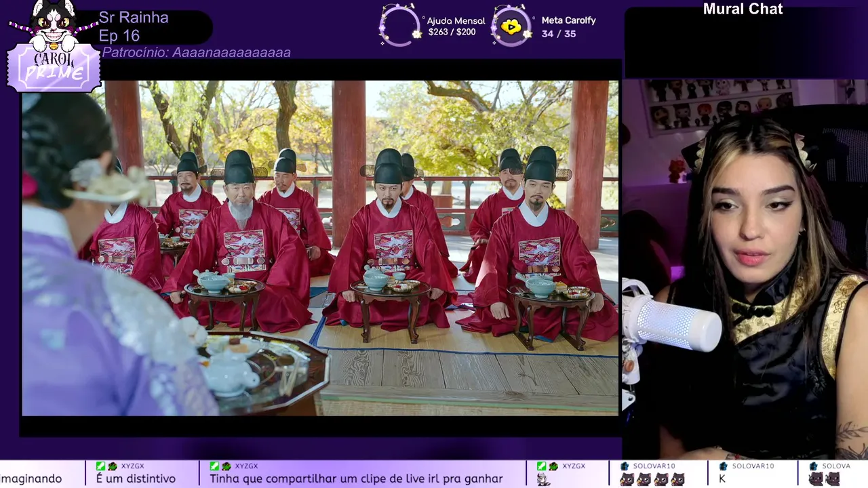Click the badge icon beside SOLOVA username
The image size is (868, 488).
[x=813, y=466]
